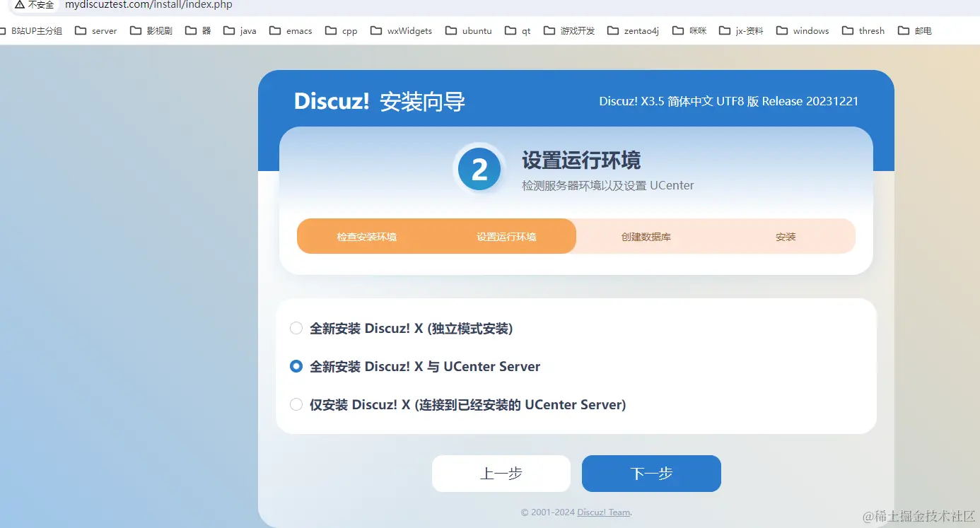This screenshot has width=980, height=528.
Task: Click the 不安全 security warning icon
Action: (x=20, y=4)
